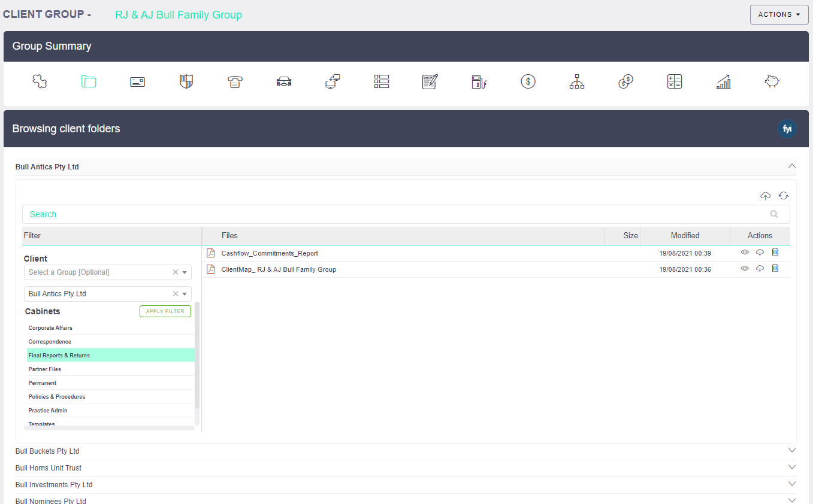The height and width of the screenshot is (504, 813).
Task: Click the 19/08/2021 00:36 modified date
Action: pyautogui.click(x=685, y=269)
